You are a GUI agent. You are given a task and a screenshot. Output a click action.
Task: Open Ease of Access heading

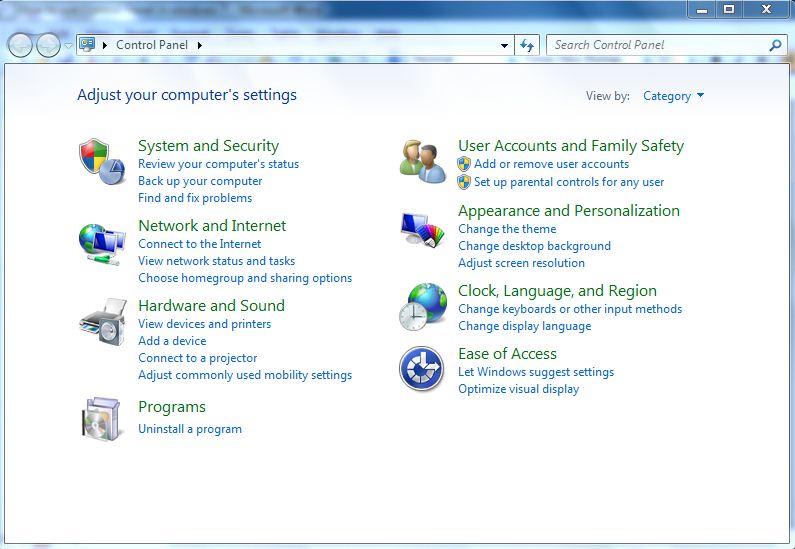click(507, 354)
